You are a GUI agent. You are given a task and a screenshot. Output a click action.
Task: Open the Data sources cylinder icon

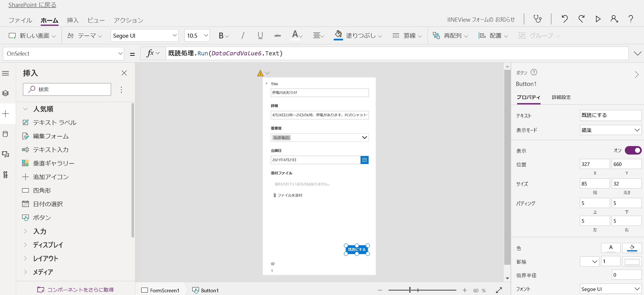pyautogui.click(x=5, y=134)
